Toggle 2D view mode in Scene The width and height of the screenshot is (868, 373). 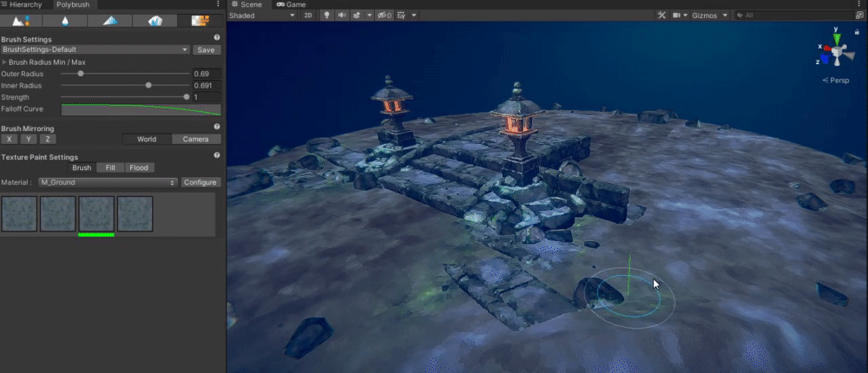[x=308, y=16]
